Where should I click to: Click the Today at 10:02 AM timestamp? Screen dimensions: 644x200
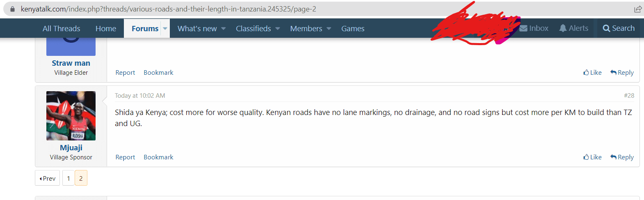tap(140, 96)
